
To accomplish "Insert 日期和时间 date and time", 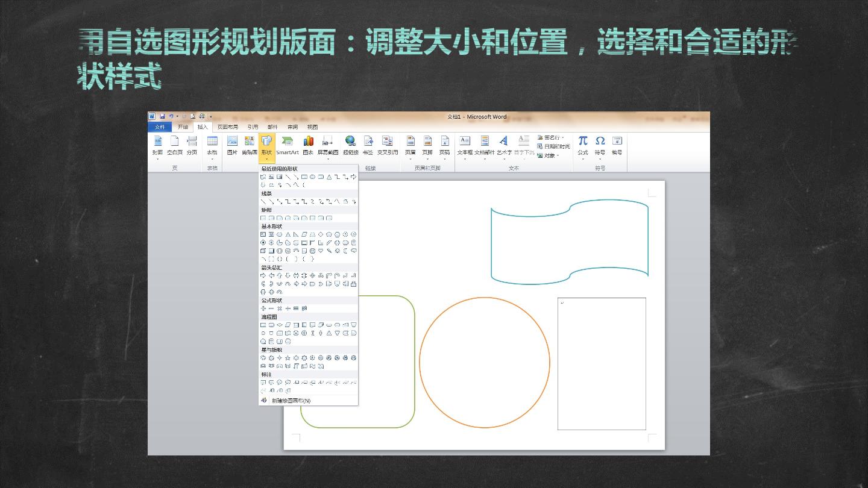I will coord(553,146).
